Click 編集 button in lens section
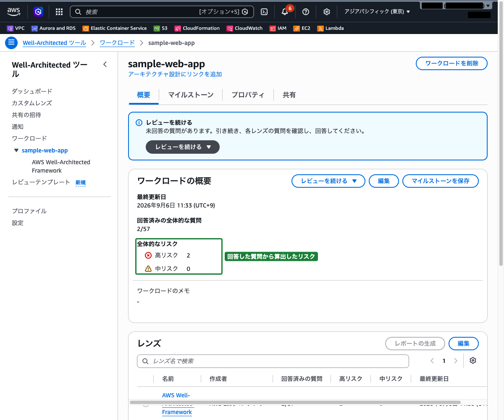 coord(464,344)
